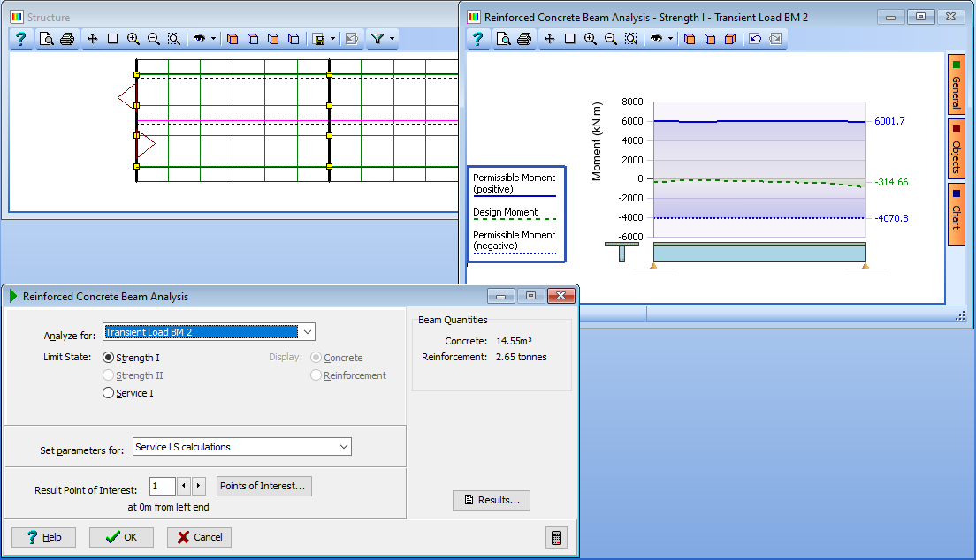Switch limit state to Service I
Screen dimensions: 976x560
pyautogui.click(x=108, y=392)
